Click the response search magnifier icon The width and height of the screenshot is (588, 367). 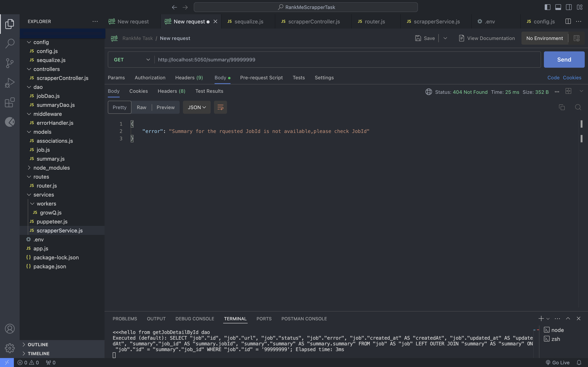click(578, 107)
